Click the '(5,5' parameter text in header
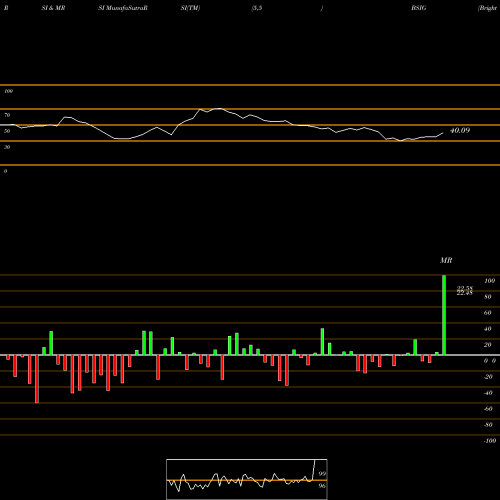The width and height of the screenshot is (500, 500). point(257,8)
